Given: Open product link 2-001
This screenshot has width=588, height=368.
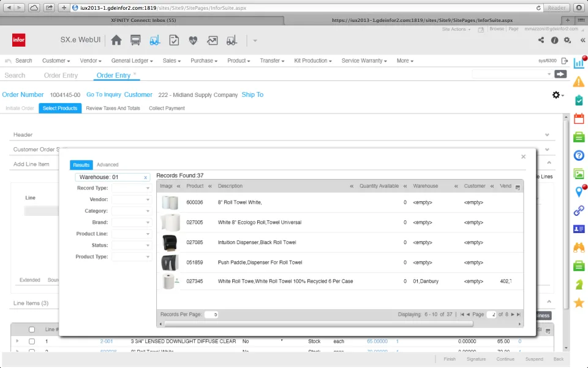Looking at the screenshot, I should coord(107,342).
